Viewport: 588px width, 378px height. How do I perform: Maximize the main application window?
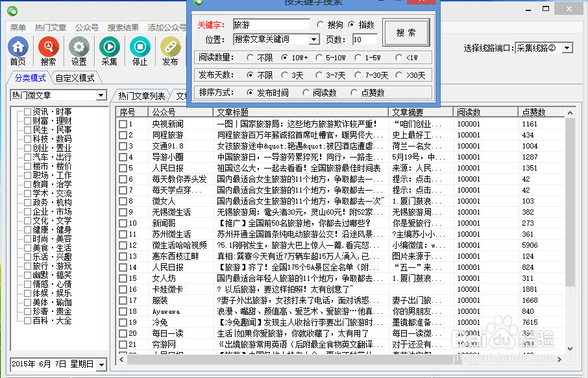546,8
